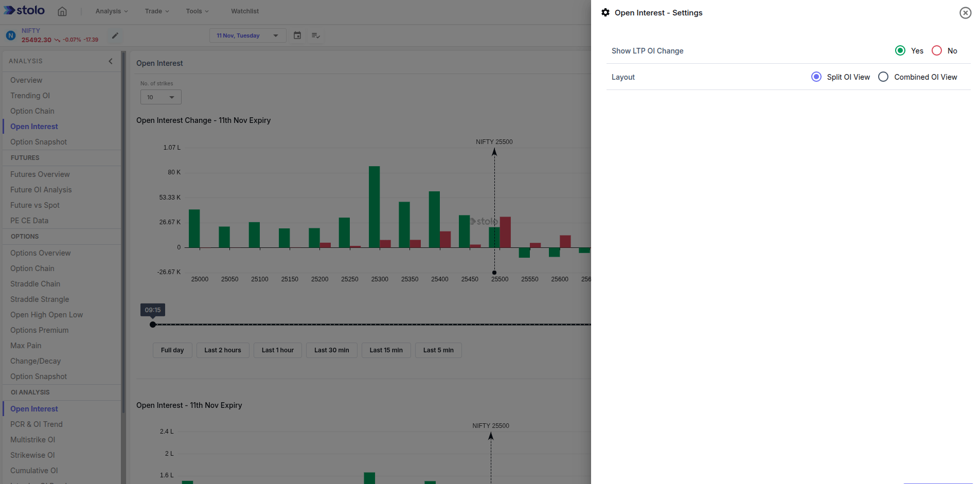Select No for Show LTP OI Change

(x=937, y=50)
